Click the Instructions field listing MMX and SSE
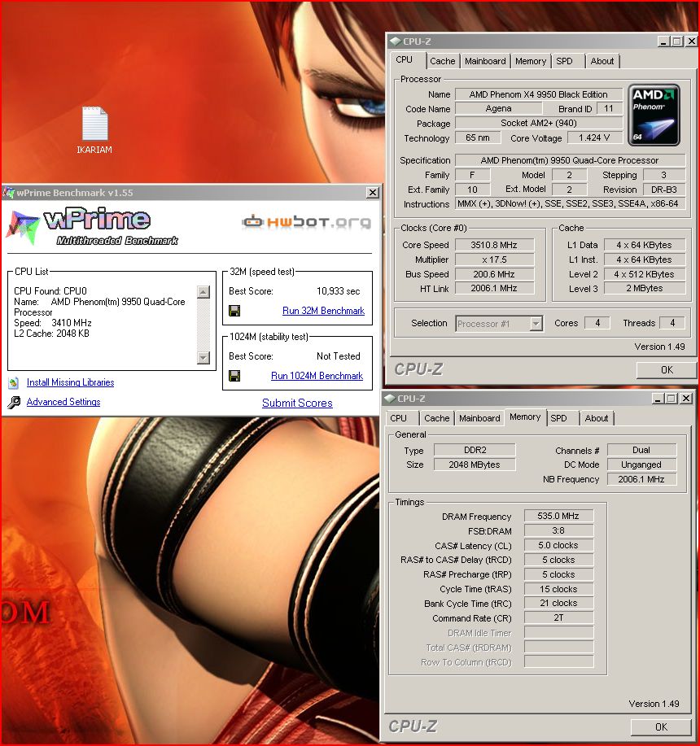Screen dimensions: 700x746 coord(570,203)
